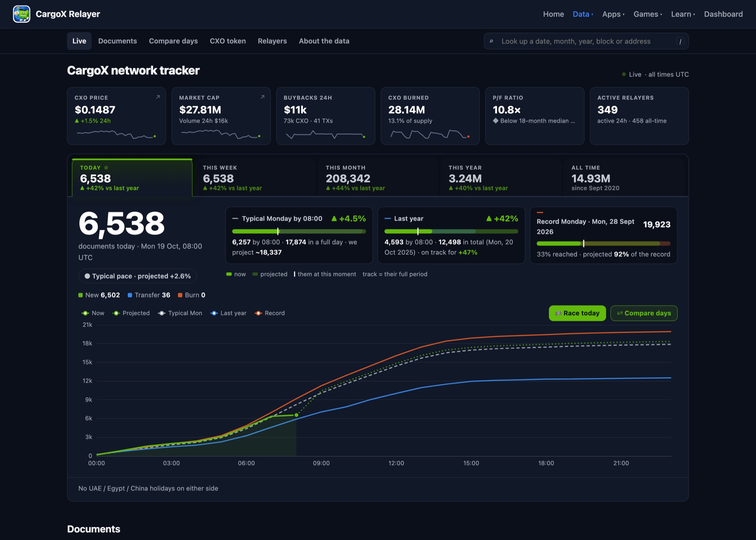The image size is (756, 540).
Task: Click the CXO price sparkline chart
Action: (x=116, y=134)
